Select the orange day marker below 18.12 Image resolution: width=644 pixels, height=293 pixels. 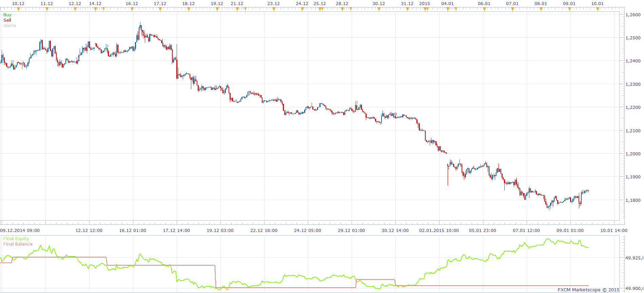pos(189,9)
